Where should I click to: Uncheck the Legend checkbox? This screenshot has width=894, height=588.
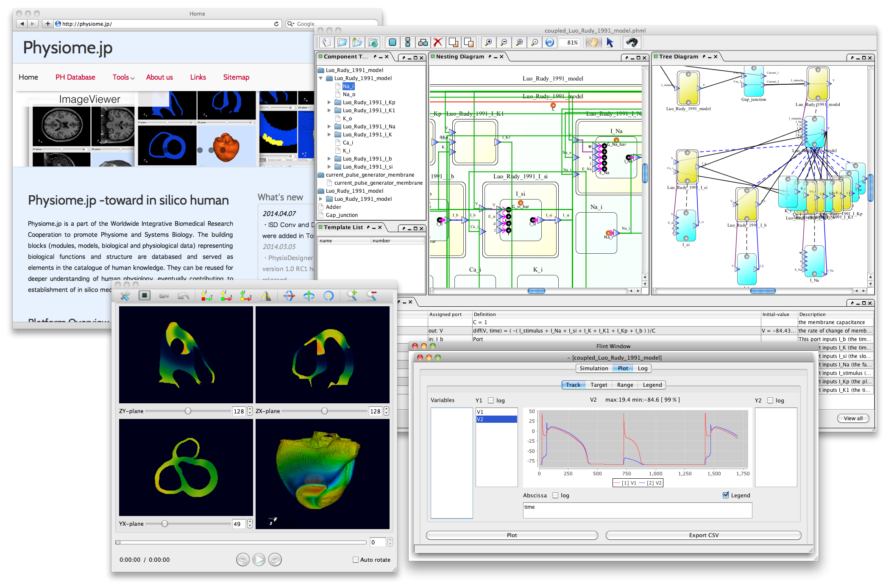pos(726,495)
